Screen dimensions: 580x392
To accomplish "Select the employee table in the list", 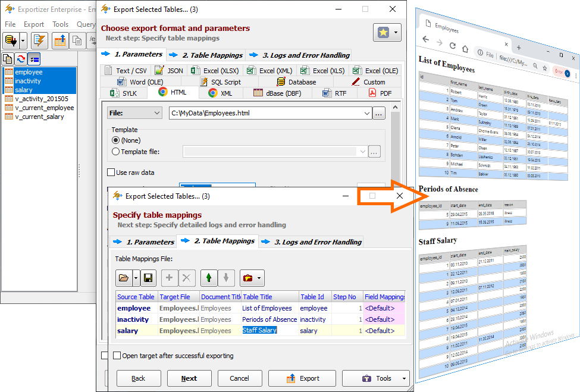I will [x=40, y=72].
